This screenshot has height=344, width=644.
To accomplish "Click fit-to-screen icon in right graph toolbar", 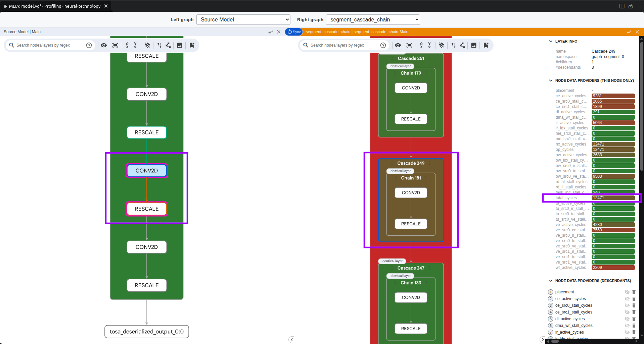I will pos(409,45).
